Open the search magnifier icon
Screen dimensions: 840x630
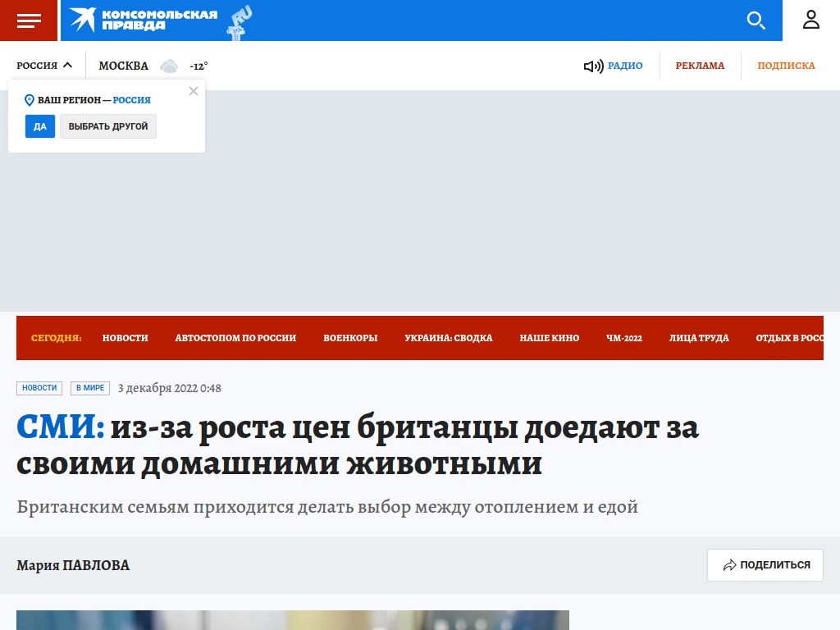point(756,21)
